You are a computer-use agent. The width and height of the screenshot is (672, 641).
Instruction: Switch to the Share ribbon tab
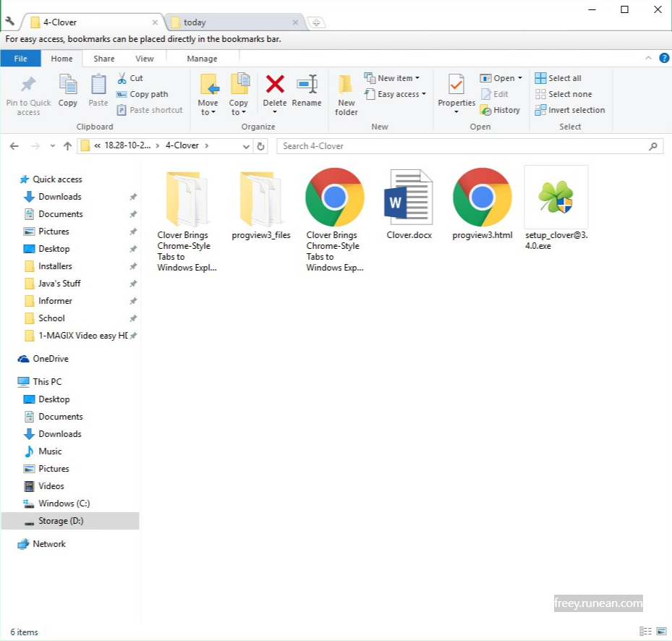pyautogui.click(x=104, y=59)
